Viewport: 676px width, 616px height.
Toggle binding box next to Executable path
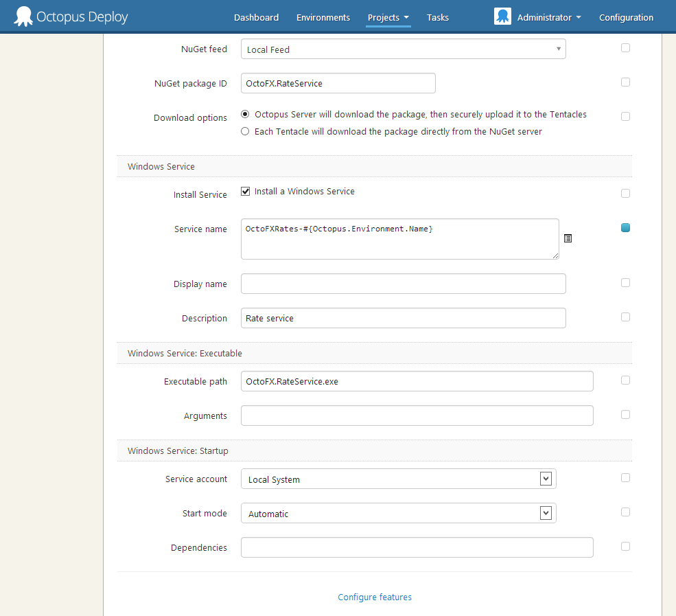click(625, 380)
